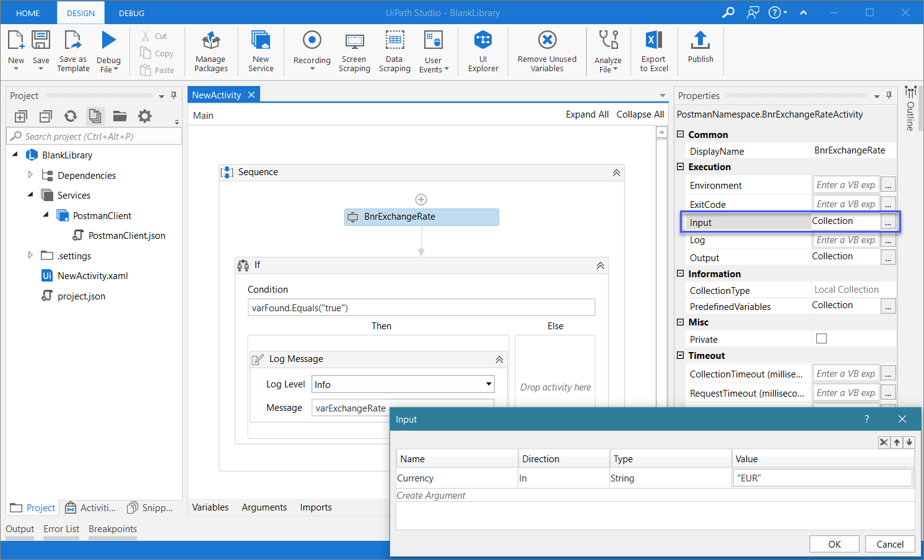The height and width of the screenshot is (560, 924).
Task: Toggle the Private checkbox
Action: click(821, 338)
